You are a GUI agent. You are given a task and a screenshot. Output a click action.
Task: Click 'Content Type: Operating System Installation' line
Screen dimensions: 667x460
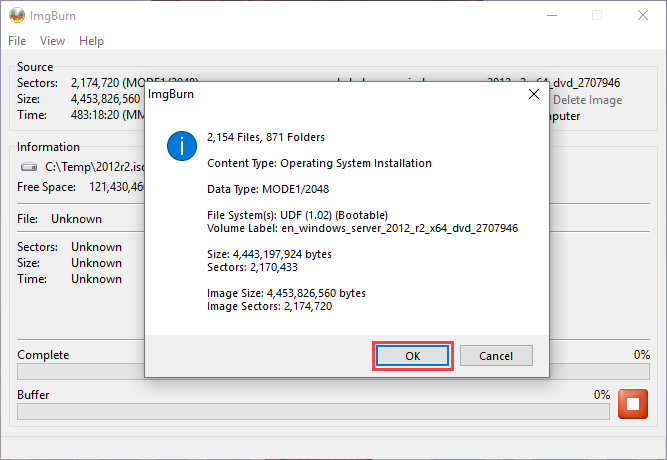(319, 163)
